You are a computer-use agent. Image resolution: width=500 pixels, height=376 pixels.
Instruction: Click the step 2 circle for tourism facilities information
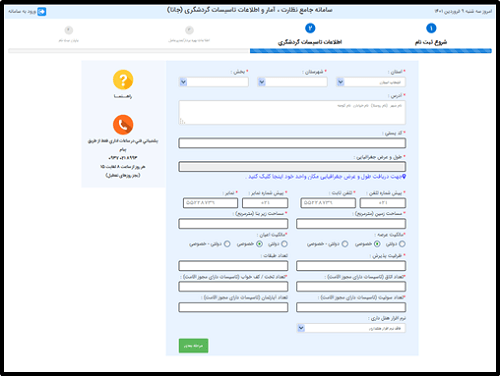point(310,28)
